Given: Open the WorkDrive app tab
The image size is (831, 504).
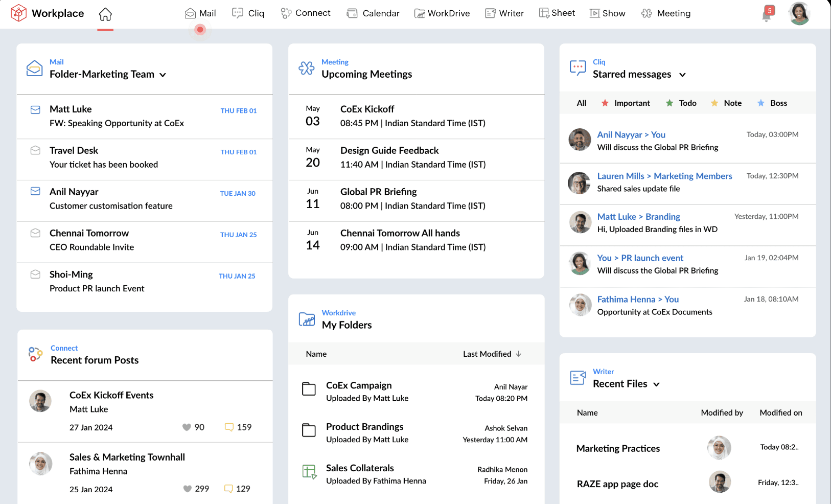Looking at the screenshot, I should (442, 13).
